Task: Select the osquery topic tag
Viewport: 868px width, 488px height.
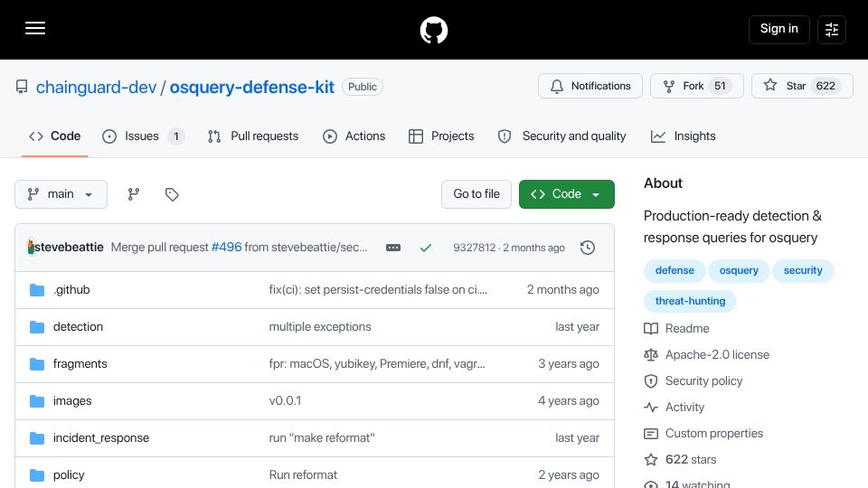Action: point(739,270)
